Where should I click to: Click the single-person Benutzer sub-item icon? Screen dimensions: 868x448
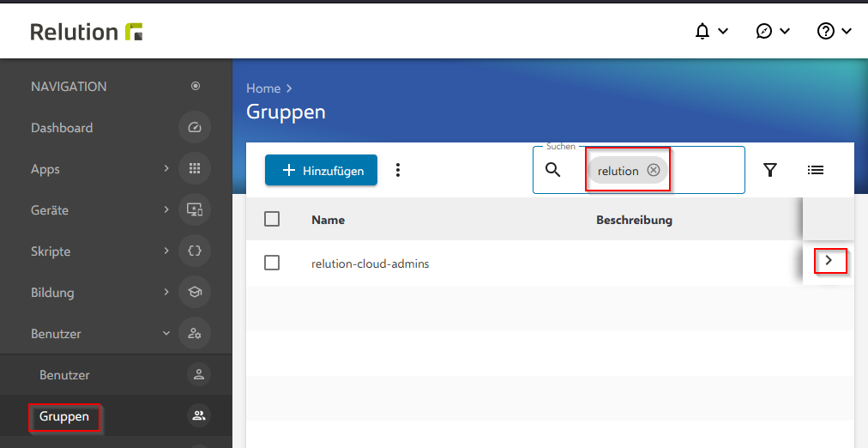pyautogui.click(x=199, y=374)
